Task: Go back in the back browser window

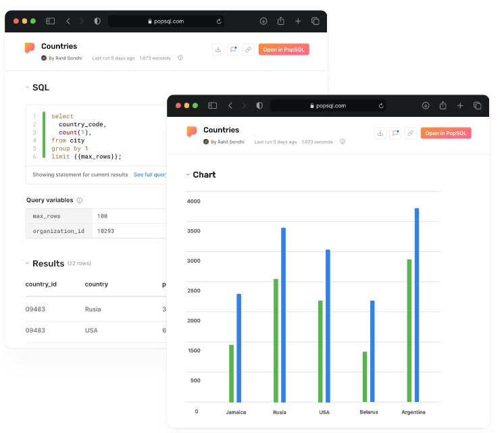Action: pyautogui.click(x=68, y=21)
